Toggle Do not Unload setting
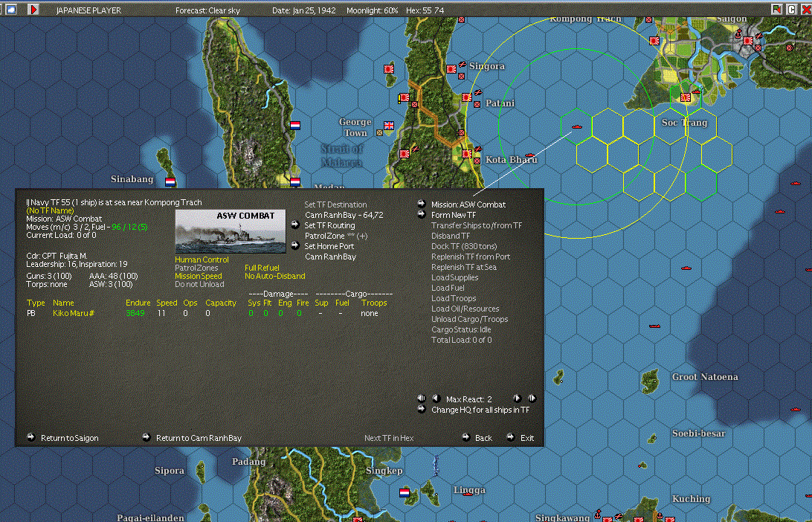The image size is (812, 522). pos(199,284)
